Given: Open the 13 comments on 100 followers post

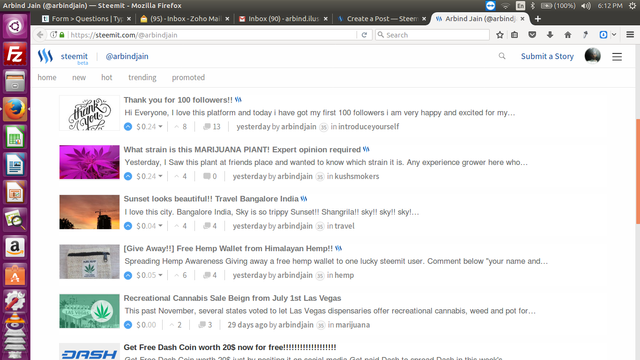Looking at the screenshot, I should tap(212, 127).
